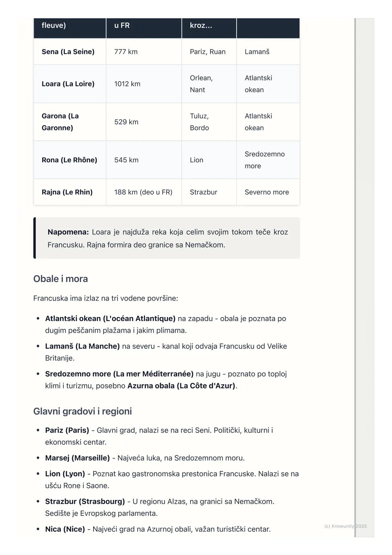Click the Marsej (Marseille) list item
This screenshot has height=555, width=392.
(x=77, y=458)
